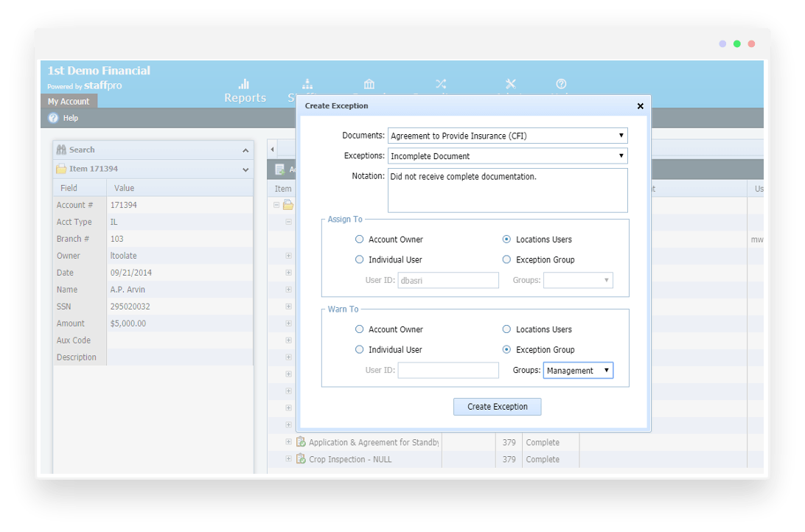Click the document icon beside Application & Agreement for Standby
Image resolution: width=805 pixels, height=532 pixels.
[x=301, y=442]
